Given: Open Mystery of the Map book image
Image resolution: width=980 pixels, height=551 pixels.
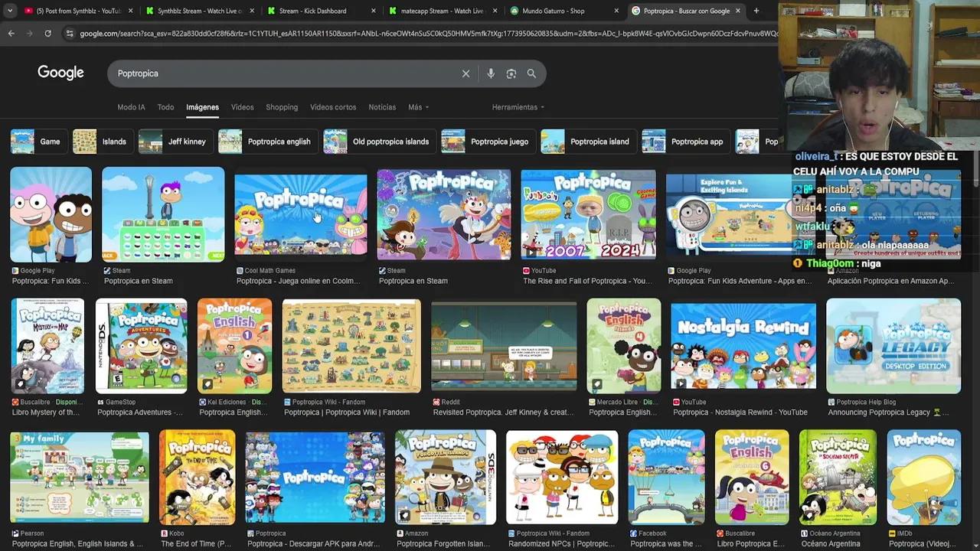Looking at the screenshot, I should tap(47, 346).
